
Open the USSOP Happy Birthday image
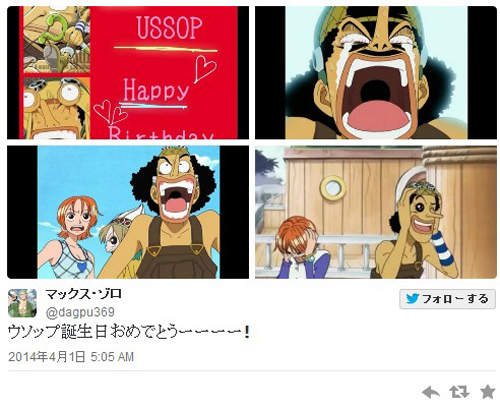click(x=128, y=73)
